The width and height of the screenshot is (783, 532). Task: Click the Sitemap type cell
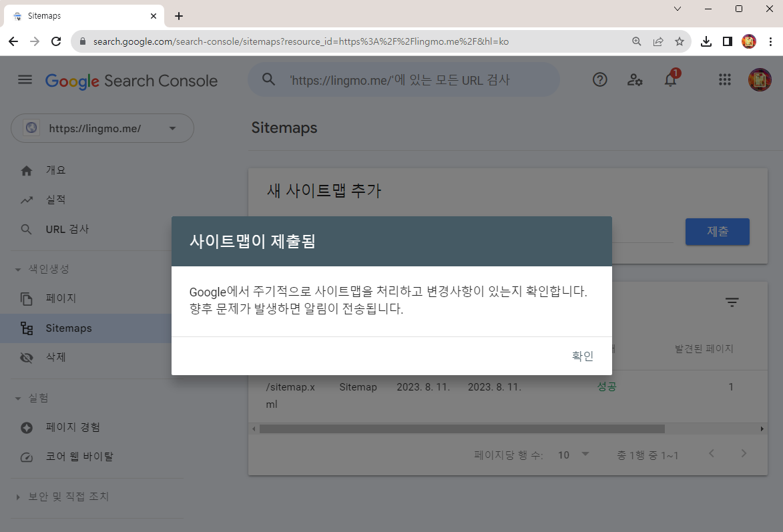pos(358,387)
